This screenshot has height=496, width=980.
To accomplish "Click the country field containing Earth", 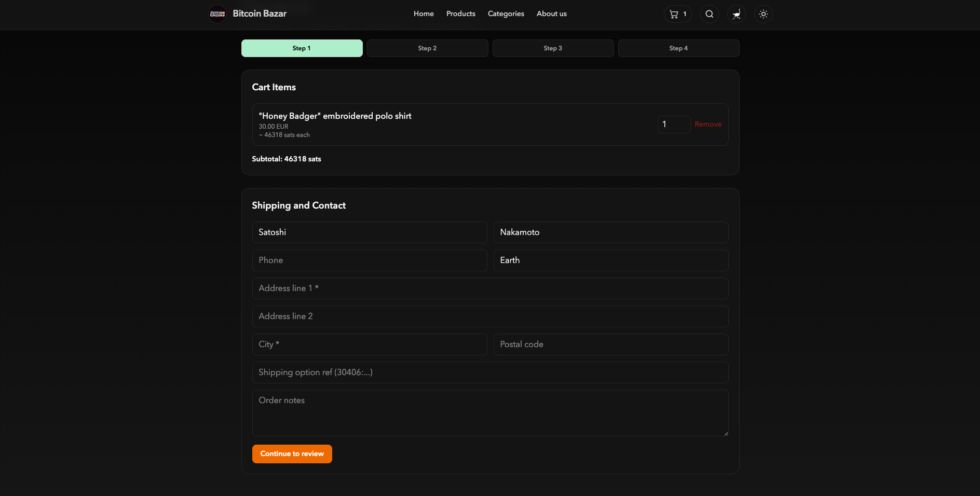I will [x=611, y=260].
